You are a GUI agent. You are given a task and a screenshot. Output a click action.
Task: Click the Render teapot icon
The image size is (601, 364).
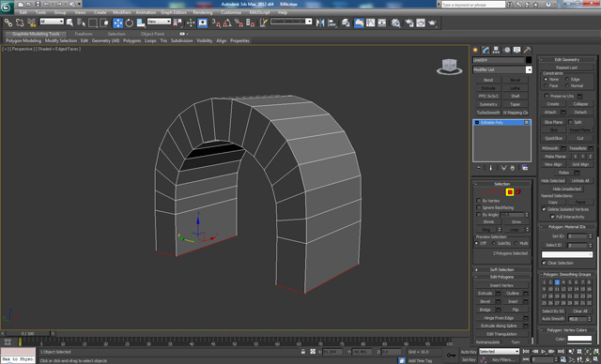[x=432, y=23]
